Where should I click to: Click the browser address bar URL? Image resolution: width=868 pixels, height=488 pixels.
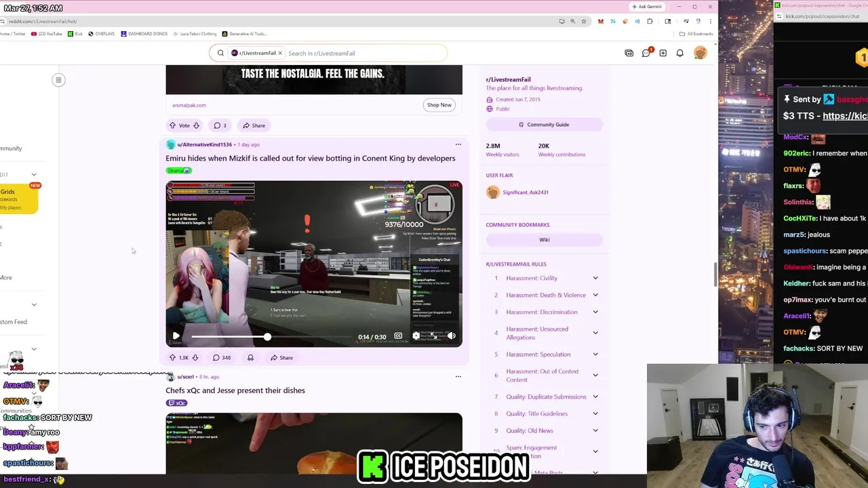(x=43, y=22)
